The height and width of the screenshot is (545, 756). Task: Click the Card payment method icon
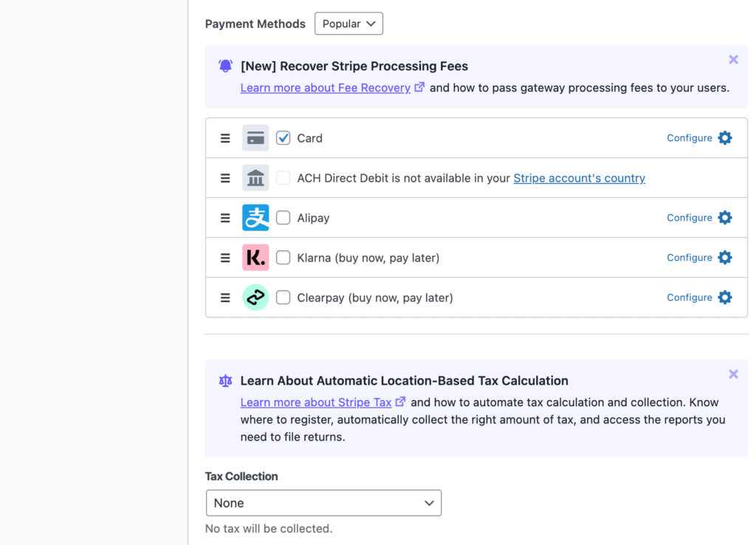click(255, 138)
